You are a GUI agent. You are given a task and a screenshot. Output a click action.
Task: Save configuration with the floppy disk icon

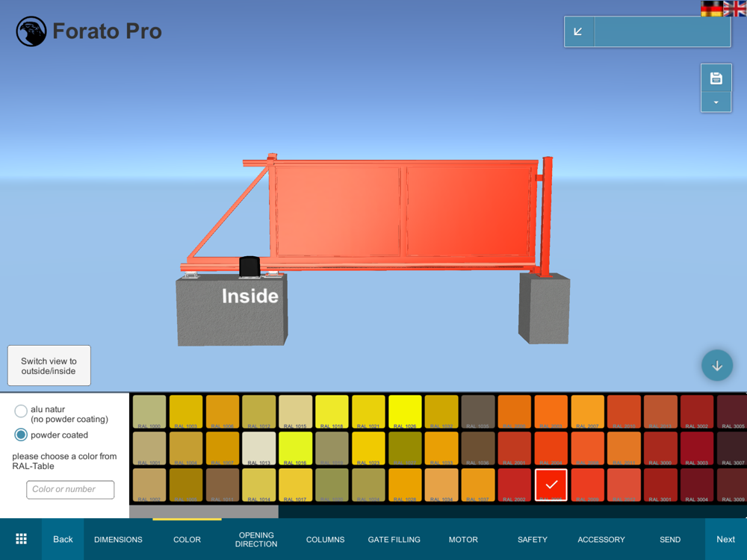[x=716, y=78]
